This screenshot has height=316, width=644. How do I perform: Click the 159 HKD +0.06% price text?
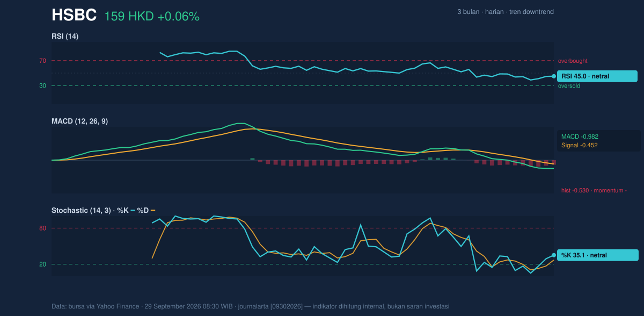(152, 17)
